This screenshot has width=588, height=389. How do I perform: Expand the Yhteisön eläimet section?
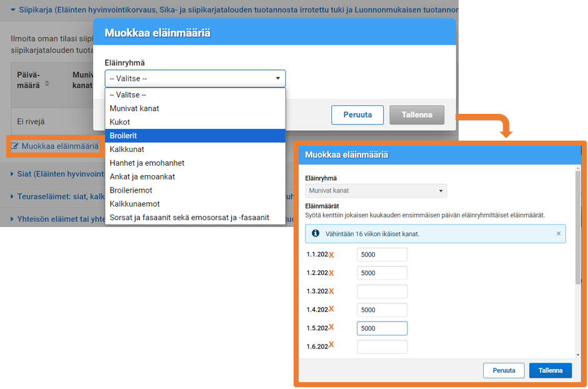click(13, 219)
